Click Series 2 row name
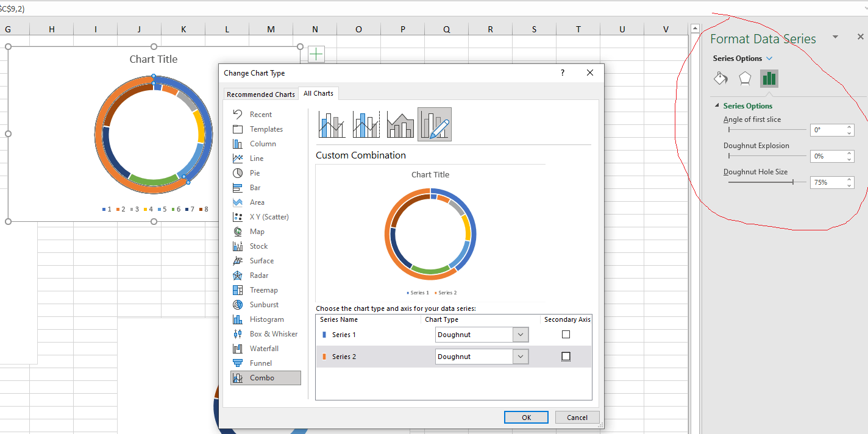 click(x=344, y=357)
